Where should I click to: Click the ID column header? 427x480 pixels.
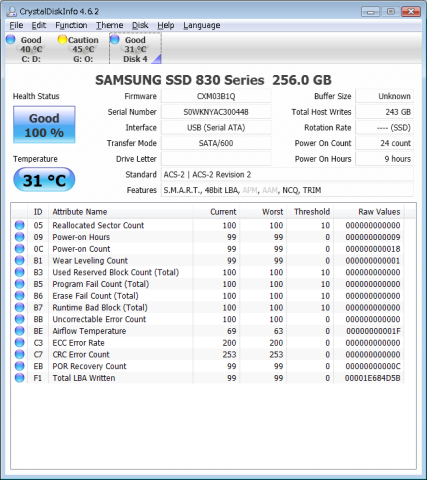click(x=38, y=212)
